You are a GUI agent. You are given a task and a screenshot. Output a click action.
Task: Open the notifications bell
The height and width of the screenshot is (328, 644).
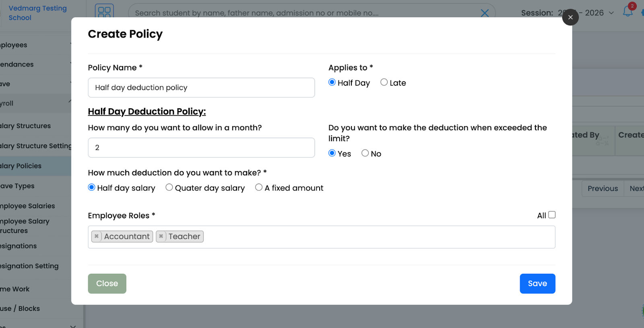(627, 12)
